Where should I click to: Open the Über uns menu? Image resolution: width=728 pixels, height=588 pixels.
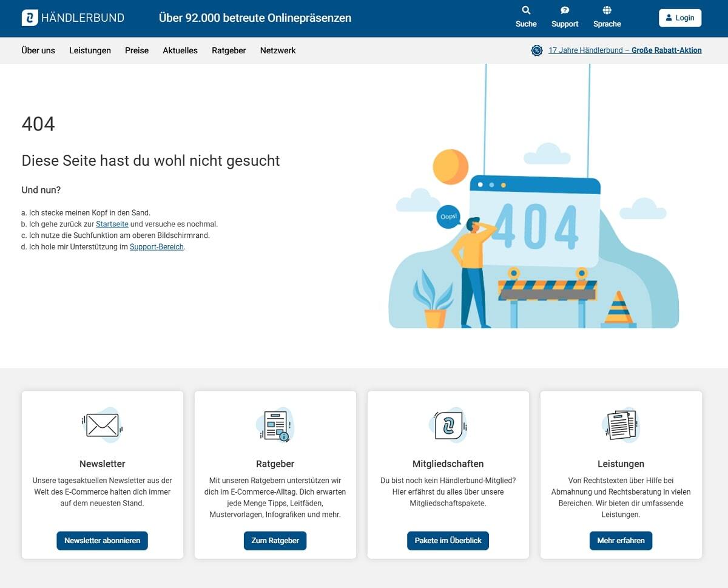point(38,50)
